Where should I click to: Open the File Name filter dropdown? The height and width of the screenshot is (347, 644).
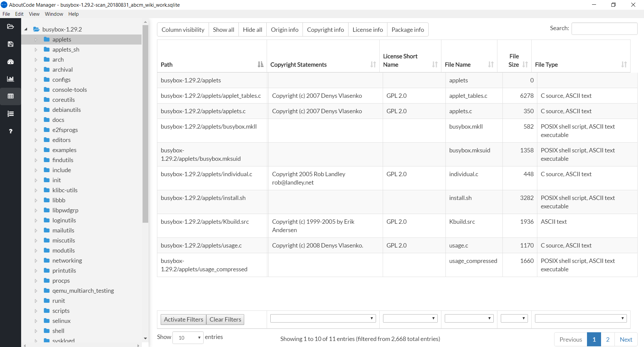click(469, 318)
